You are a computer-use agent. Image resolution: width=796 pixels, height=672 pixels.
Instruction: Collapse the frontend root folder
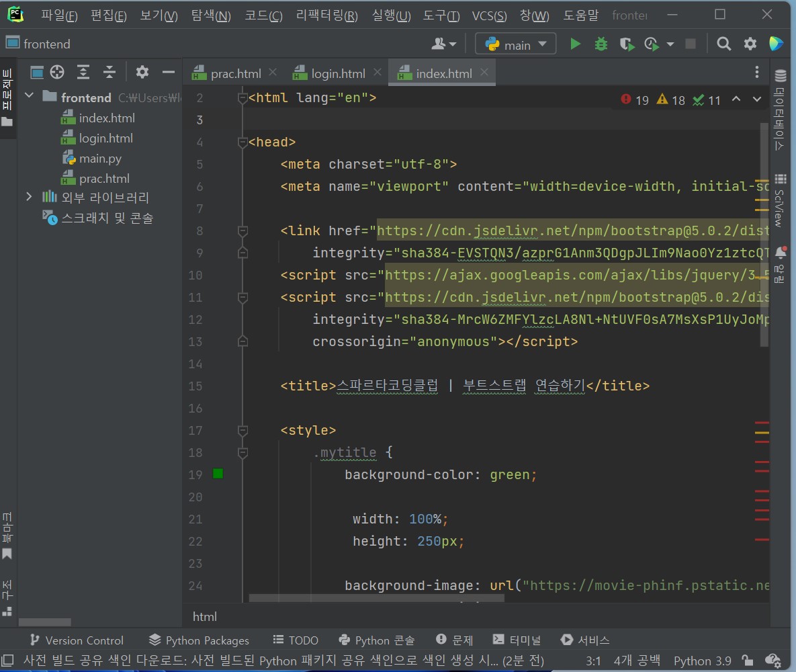[30, 95]
